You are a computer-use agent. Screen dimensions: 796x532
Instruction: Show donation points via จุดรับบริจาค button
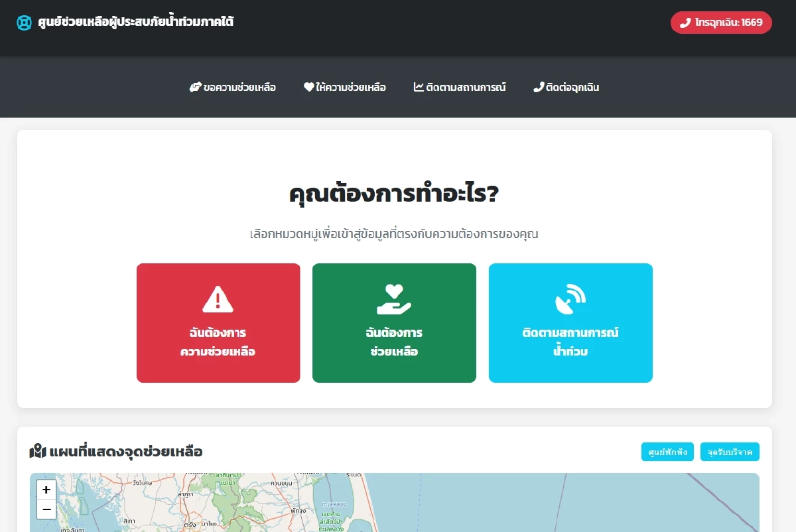tap(730, 451)
